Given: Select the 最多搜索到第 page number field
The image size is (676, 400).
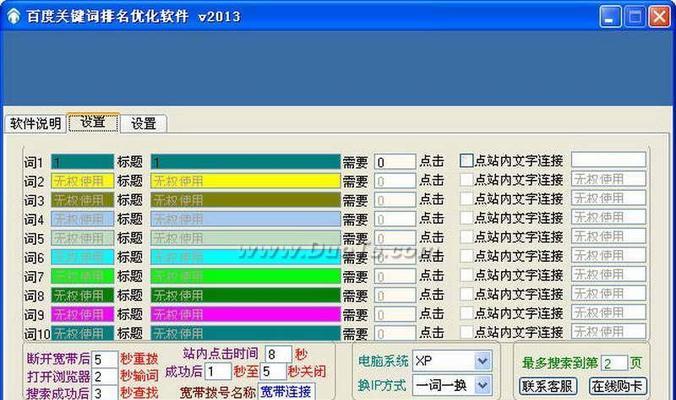Looking at the screenshot, I should coord(614,362).
